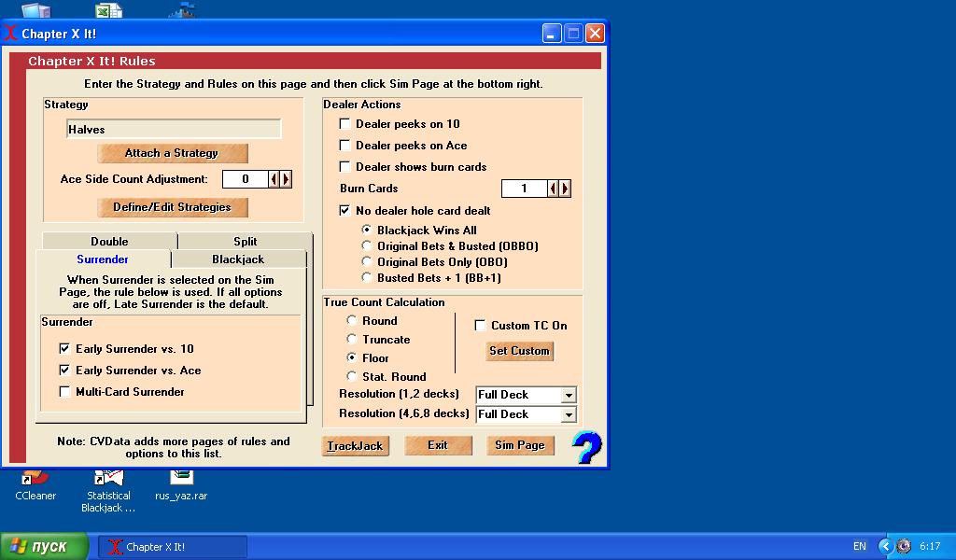This screenshot has width=956, height=560.
Task: Switch to the Blackjack tab
Action: [x=238, y=259]
